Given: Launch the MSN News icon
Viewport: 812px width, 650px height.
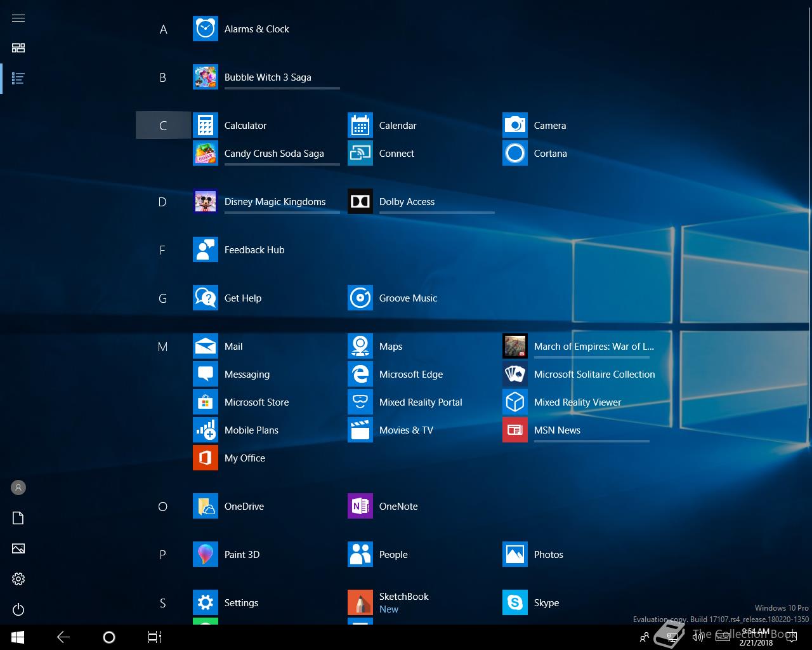Looking at the screenshot, I should click(x=515, y=430).
